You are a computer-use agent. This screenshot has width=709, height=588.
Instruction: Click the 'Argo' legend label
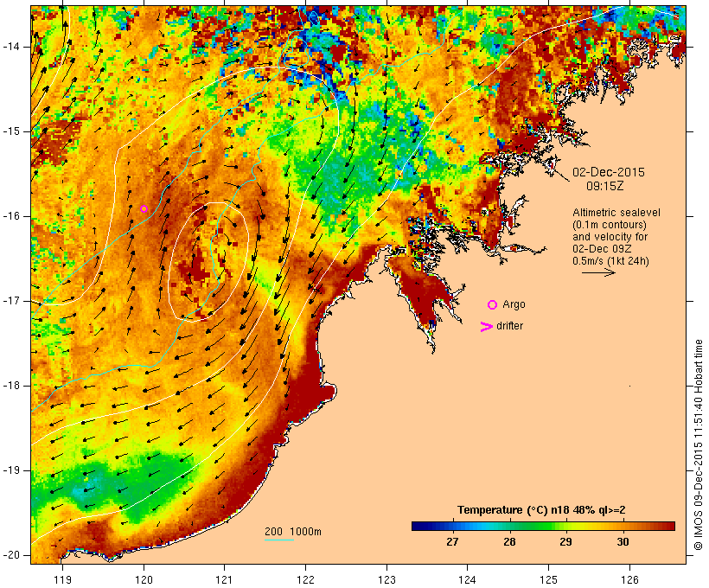coord(514,304)
